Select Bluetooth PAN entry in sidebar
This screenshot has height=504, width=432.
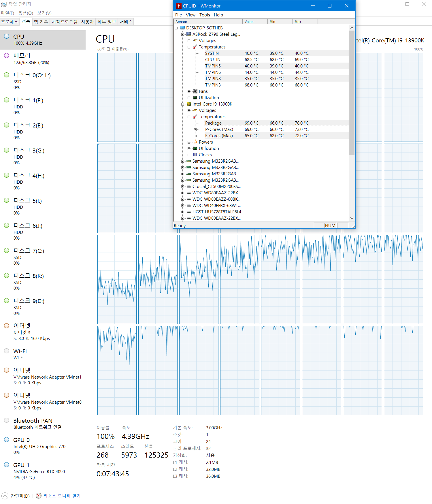(43, 424)
